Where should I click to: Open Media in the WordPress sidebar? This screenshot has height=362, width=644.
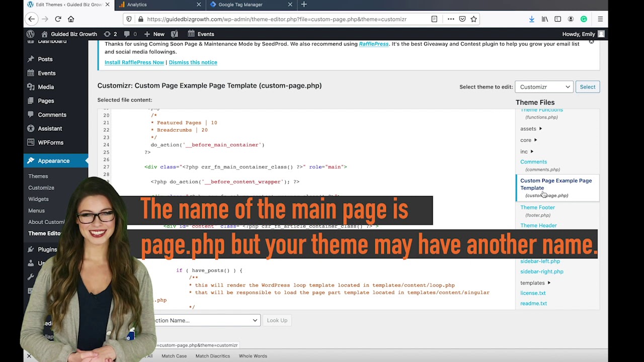[x=46, y=87]
